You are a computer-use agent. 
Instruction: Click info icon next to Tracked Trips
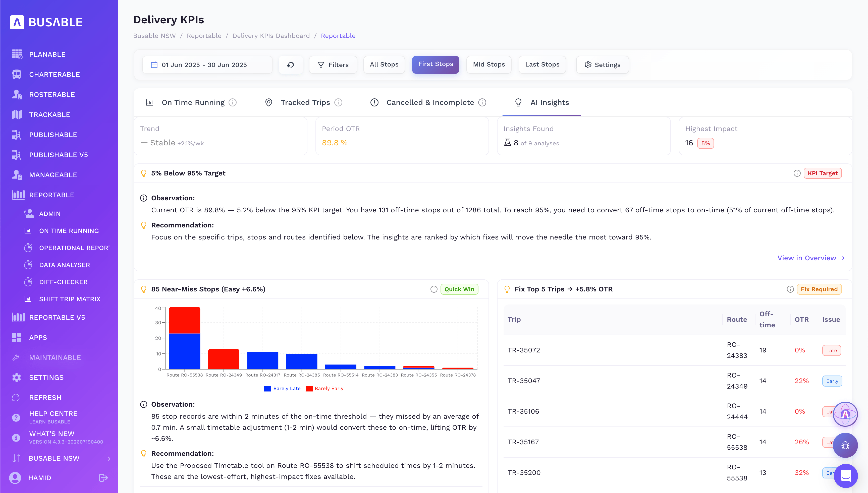click(x=338, y=102)
